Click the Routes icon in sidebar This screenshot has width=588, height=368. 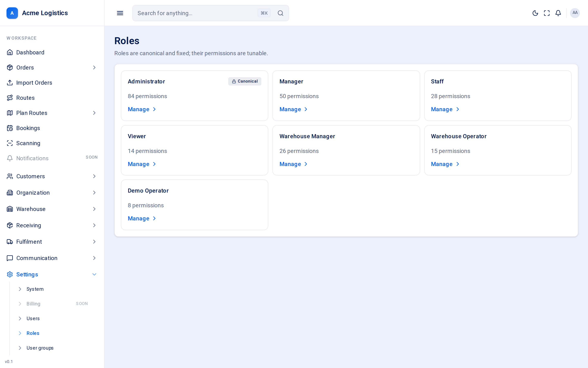tap(10, 98)
